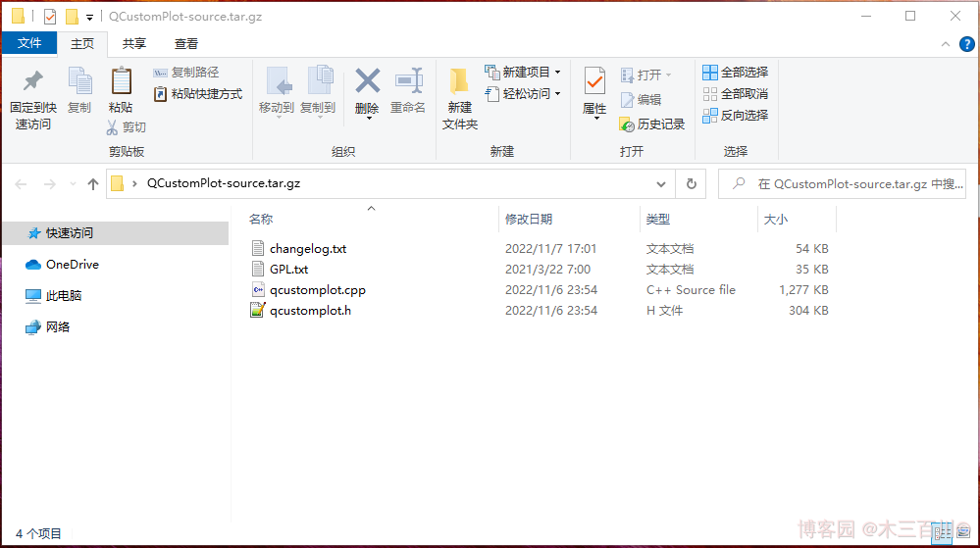980x548 pixels.
Task: Click the 固定到快速访问 pin icon
Action: (32, 81)
